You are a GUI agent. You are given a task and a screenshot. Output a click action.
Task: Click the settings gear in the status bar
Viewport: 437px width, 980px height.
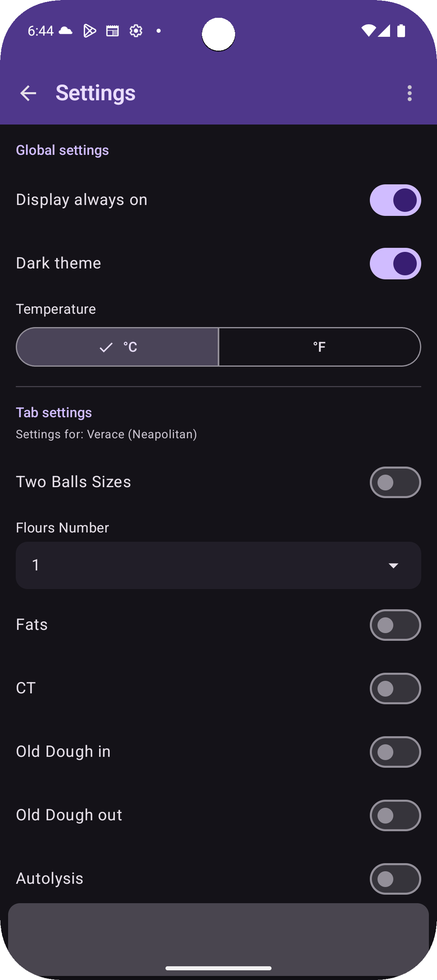tap(136, 30)
